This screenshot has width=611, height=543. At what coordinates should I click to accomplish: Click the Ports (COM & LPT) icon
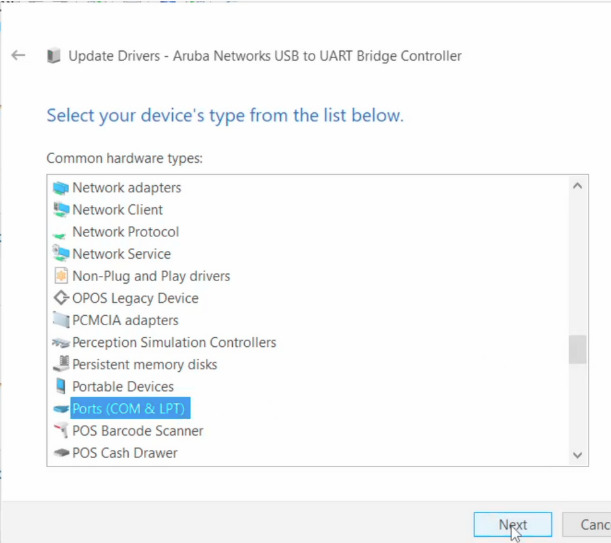pos(61,409)
